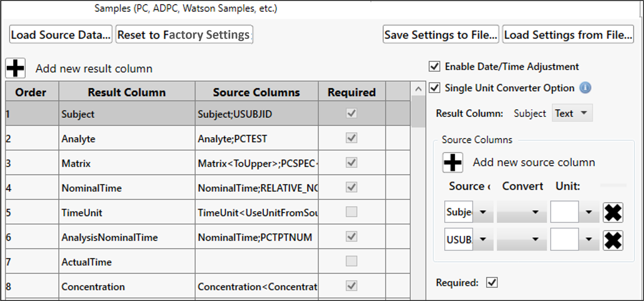The height and width of the screenshot is (301, 644).
Task: Click Load Settings from File... button
Action: (x=568, y=34)
